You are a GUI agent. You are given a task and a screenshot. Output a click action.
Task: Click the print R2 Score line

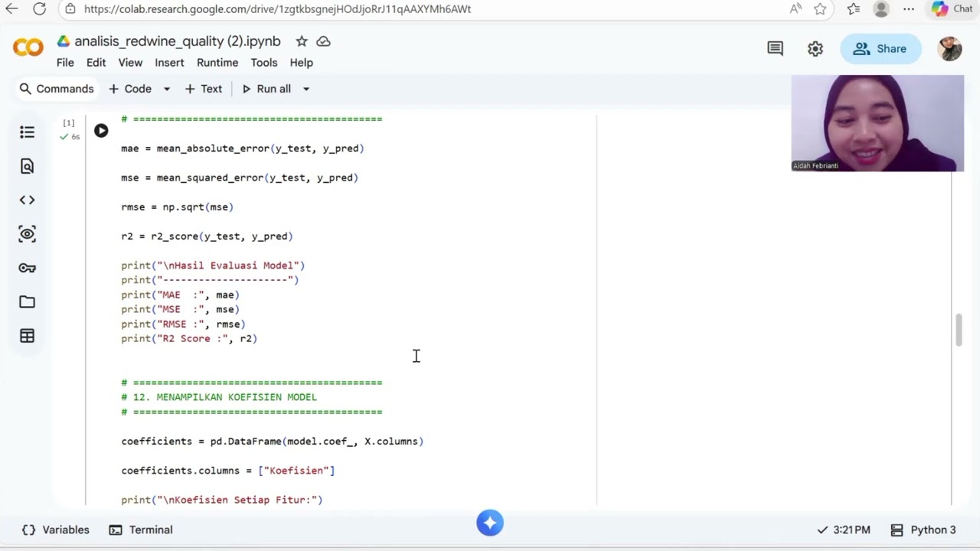coord(189,338)
